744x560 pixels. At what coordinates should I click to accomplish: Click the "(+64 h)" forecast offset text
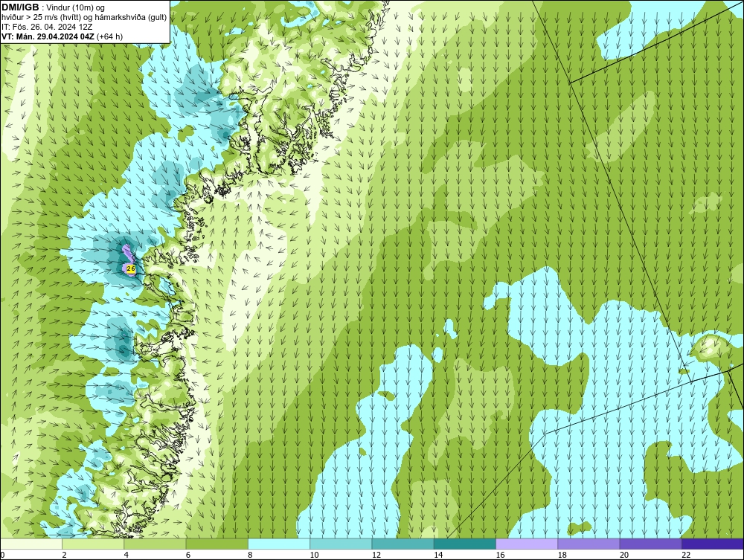[x=109, y=36]
